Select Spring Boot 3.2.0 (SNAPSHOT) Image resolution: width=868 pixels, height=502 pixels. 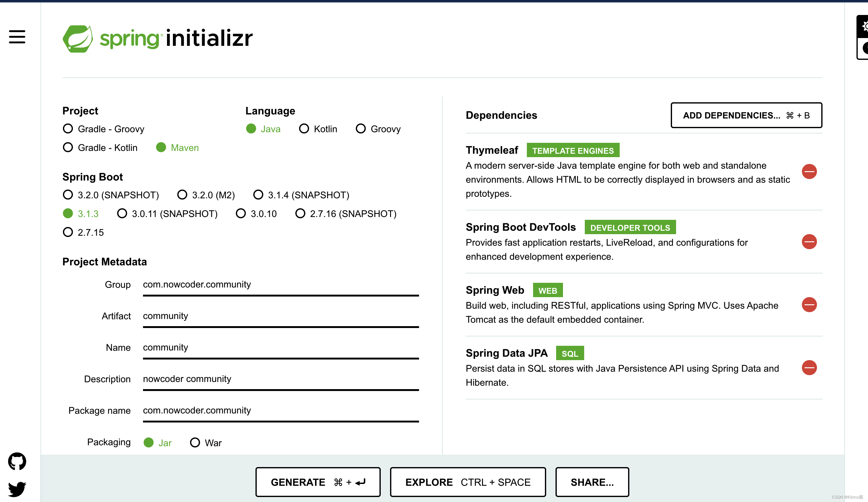[111, 195]
